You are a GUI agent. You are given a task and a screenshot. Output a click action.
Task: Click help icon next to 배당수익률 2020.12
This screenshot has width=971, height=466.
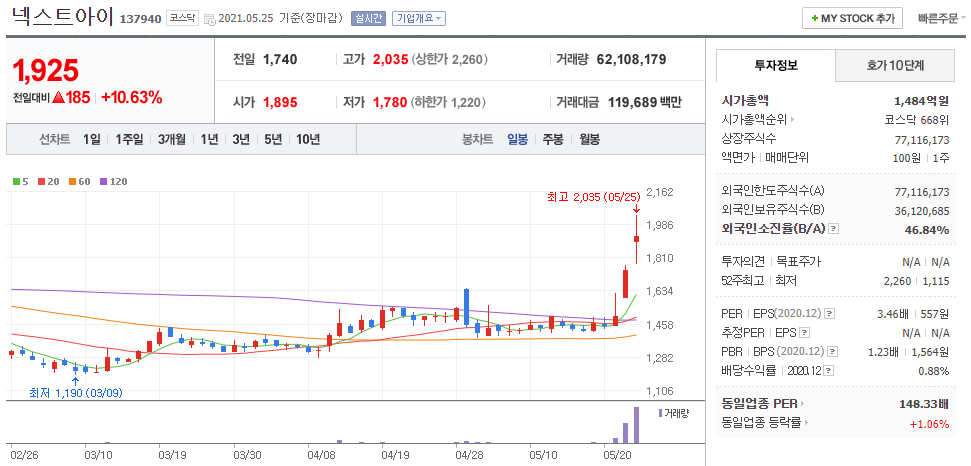click(x=829, y=371)
